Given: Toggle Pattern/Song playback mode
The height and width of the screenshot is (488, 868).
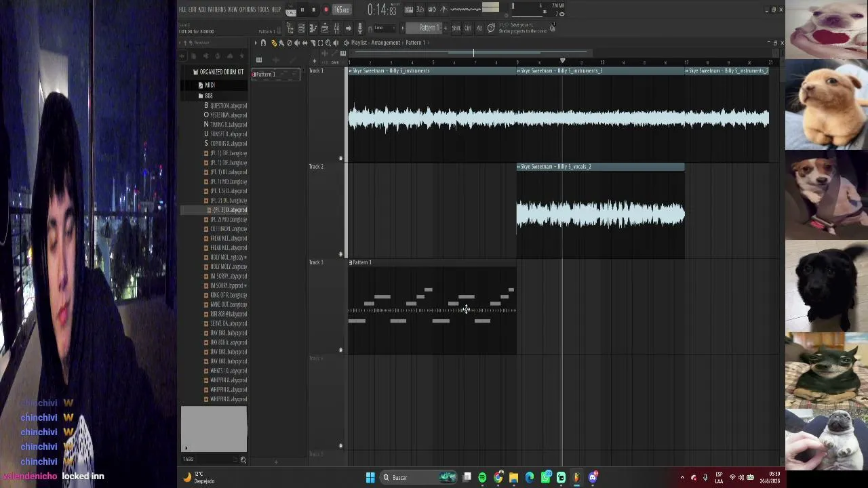Looking at the screenshot, I should point(291,10).
